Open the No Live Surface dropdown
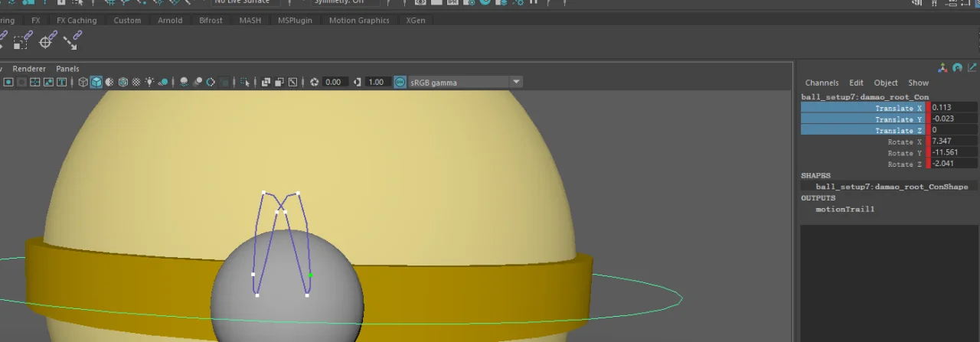This screenshot has height=342, width=980. tap(242, 2)
